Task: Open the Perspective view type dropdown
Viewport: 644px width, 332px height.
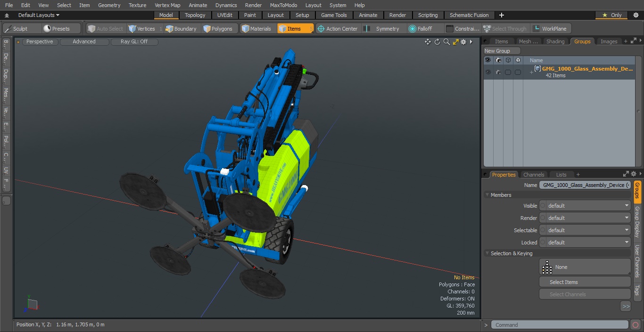Action: tap(40, 42)
